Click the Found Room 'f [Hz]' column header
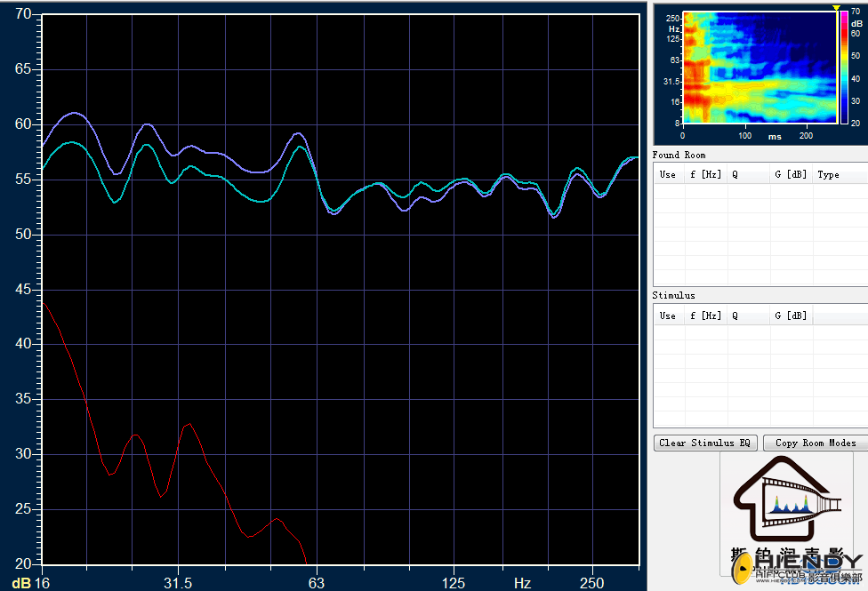868x591 pixels. [706, 174]
